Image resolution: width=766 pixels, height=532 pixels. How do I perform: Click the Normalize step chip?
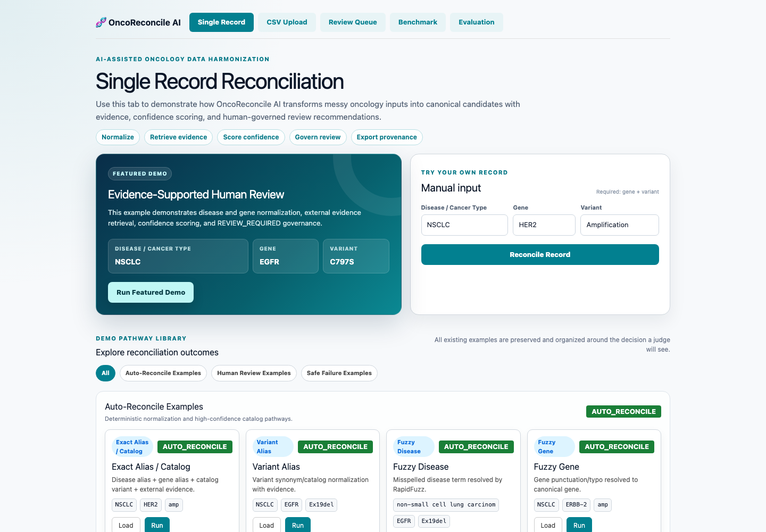point(118,137)
